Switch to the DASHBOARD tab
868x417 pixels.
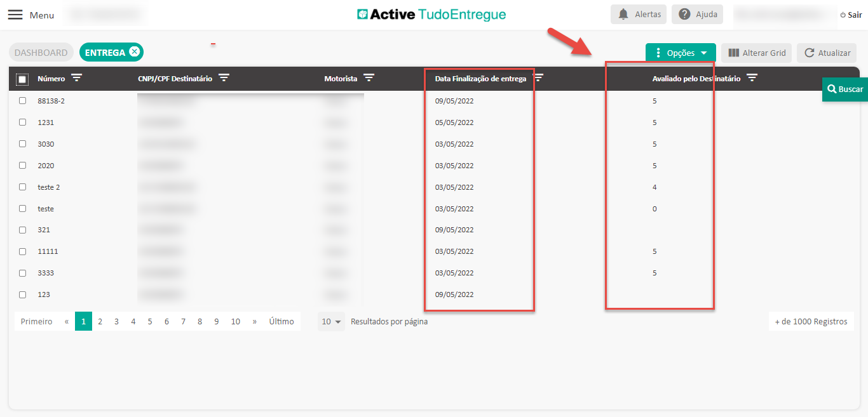pos(41,53)
